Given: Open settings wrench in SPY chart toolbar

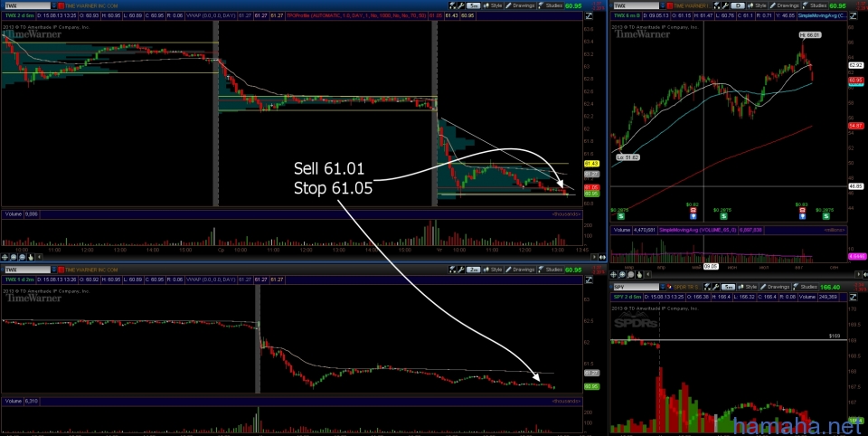Looking at the screenshot, I should [715, 287].
